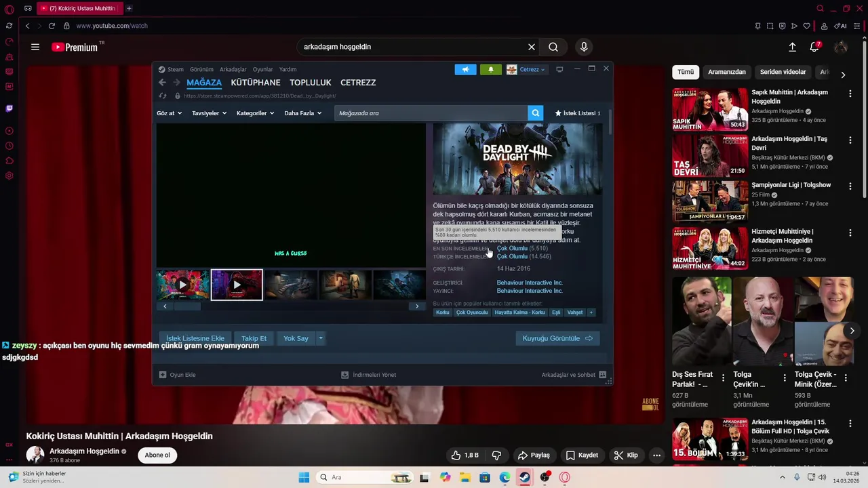Open the Steam menu in the menu bar
Viewport: 868px width, 488px height.
[x=176, y=69]
